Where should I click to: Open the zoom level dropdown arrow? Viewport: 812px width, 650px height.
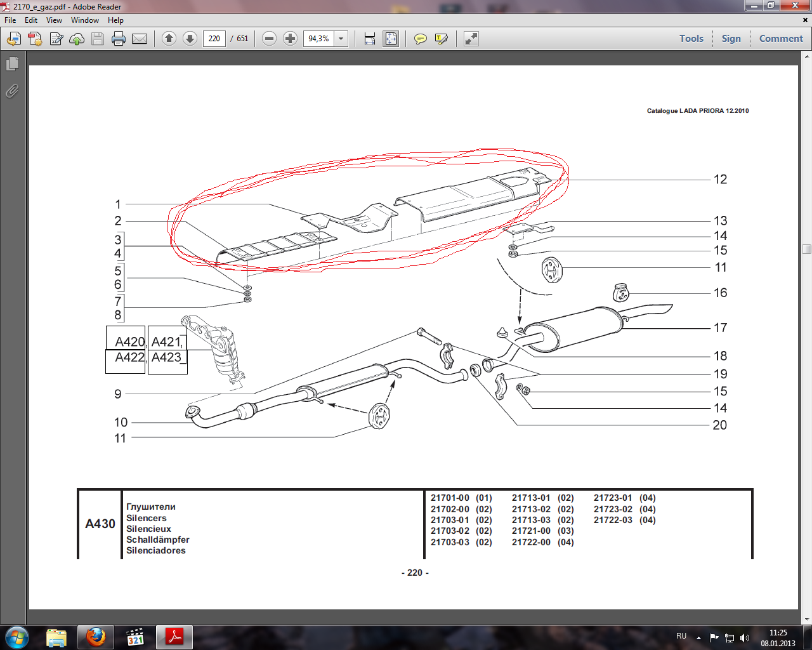pos(341,39)
